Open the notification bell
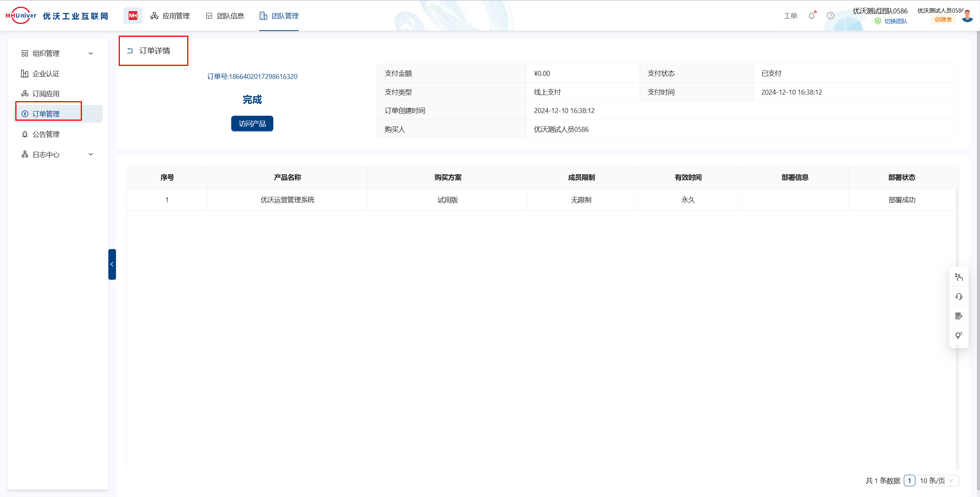Screen dimensions: 980x497 pyautogui.click(x=811, y=16)
